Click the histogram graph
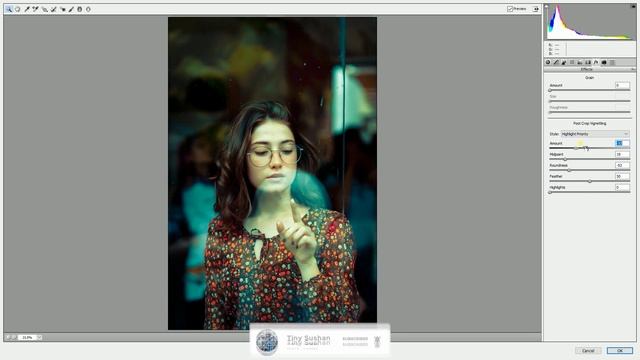Image resolution: width=640 pixels, height=360 pixels. [590, 22]
